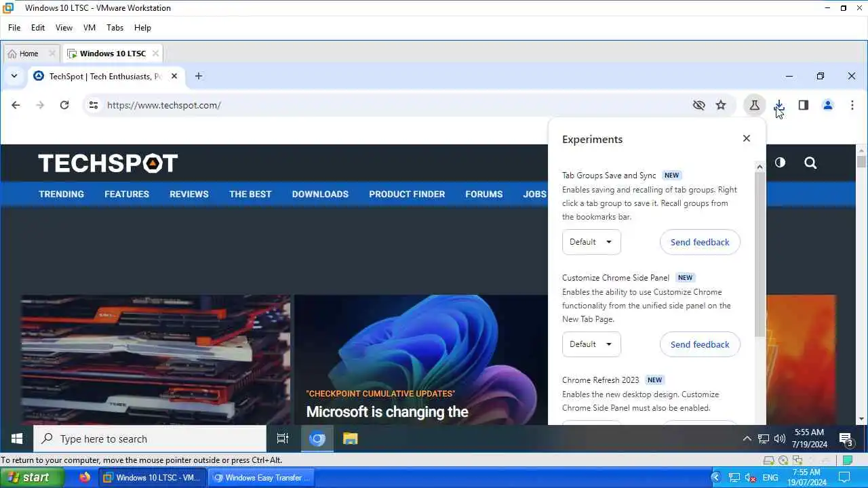Open the Chrome tab search chevron
This screenshot has width=868, height=488.
(x=14, y=76)
